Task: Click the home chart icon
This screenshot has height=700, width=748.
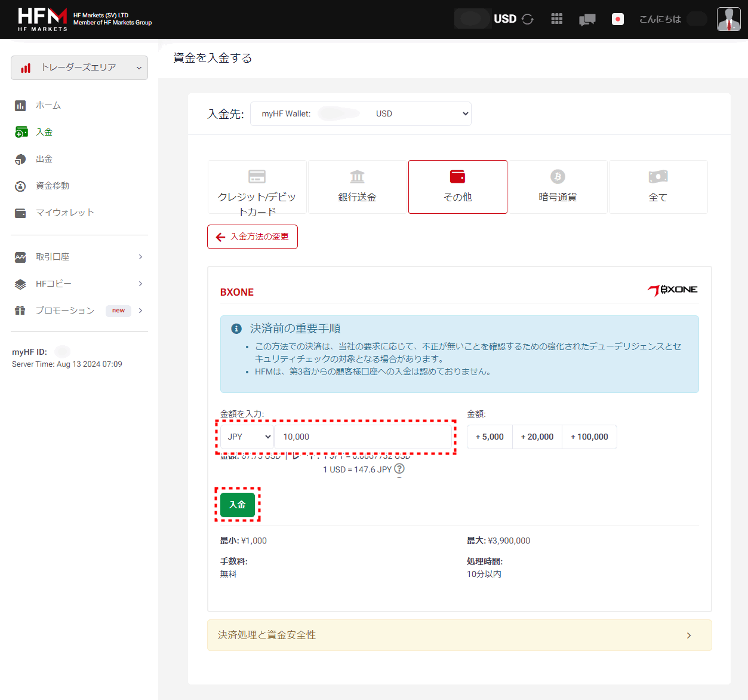Action: point(20,106)
